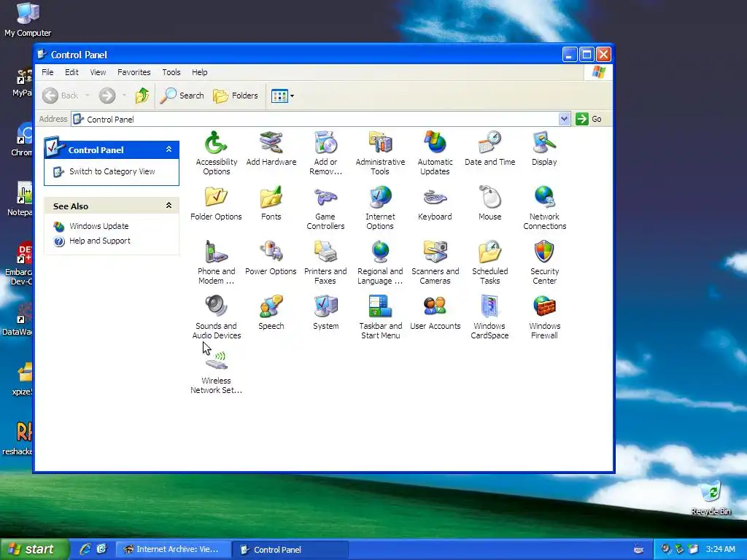The height and width of the screenshot is (560, 747).
Task: Open Power Options icon
Action: [271, 252]
